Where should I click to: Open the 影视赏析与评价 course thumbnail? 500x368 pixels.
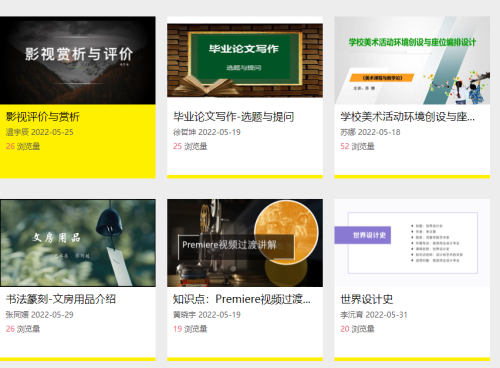(x=78, y=60)
